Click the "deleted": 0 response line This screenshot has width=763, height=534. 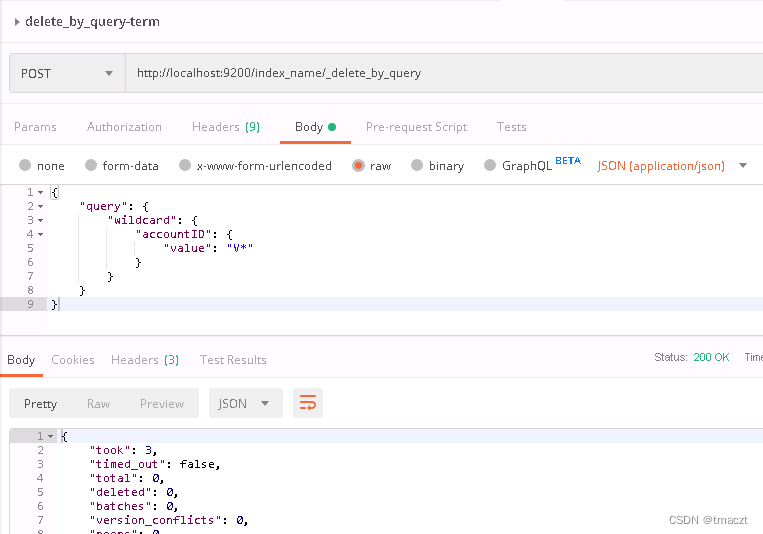[x=134, y=493]
